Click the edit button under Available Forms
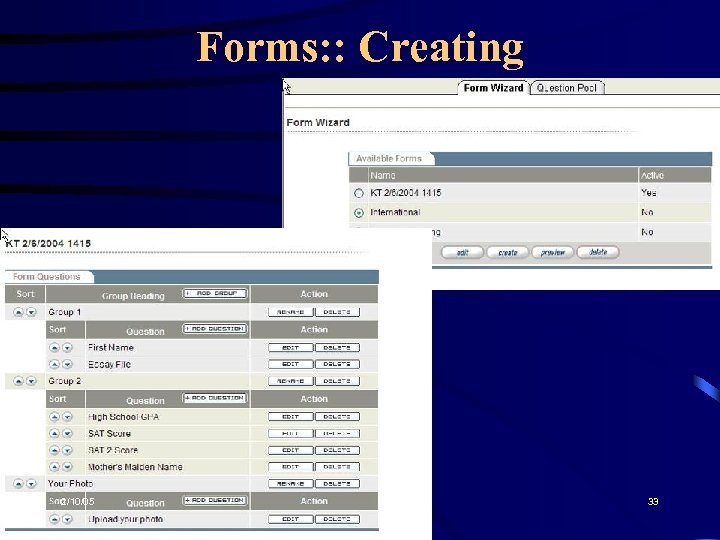The width and height of the screenshot is (720, 540). point(462,253)
